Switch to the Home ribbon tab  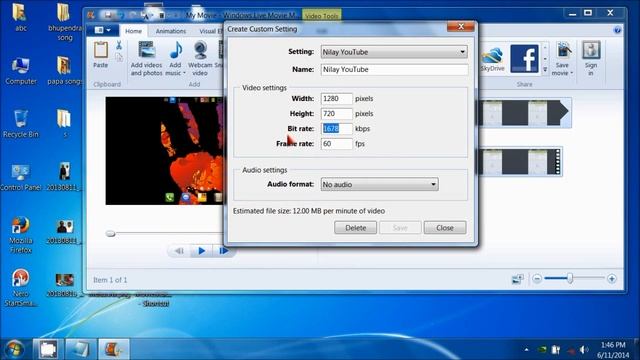(133, 31)
